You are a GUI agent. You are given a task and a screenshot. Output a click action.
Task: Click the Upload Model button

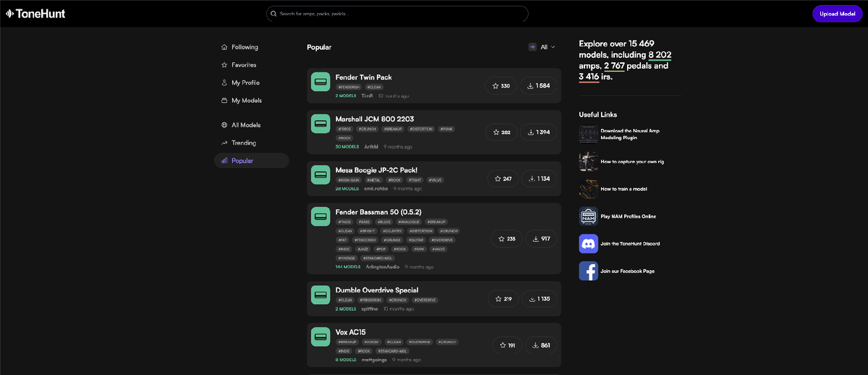(x=837, y=14)
